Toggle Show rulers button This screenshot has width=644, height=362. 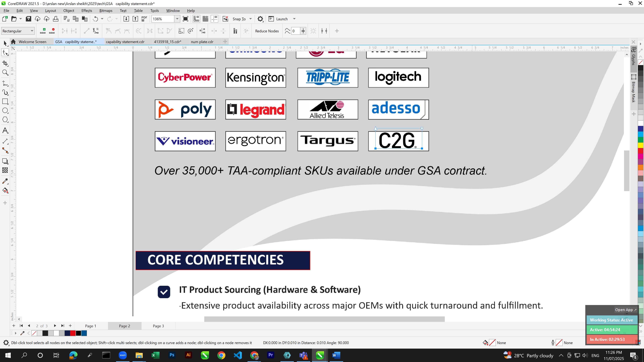[196, 19]
